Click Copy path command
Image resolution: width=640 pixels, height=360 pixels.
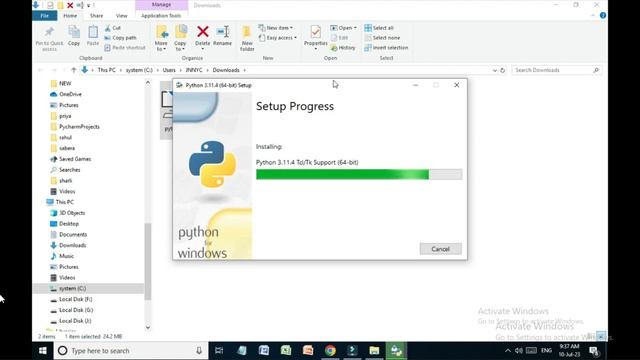(x=120, y=38)
